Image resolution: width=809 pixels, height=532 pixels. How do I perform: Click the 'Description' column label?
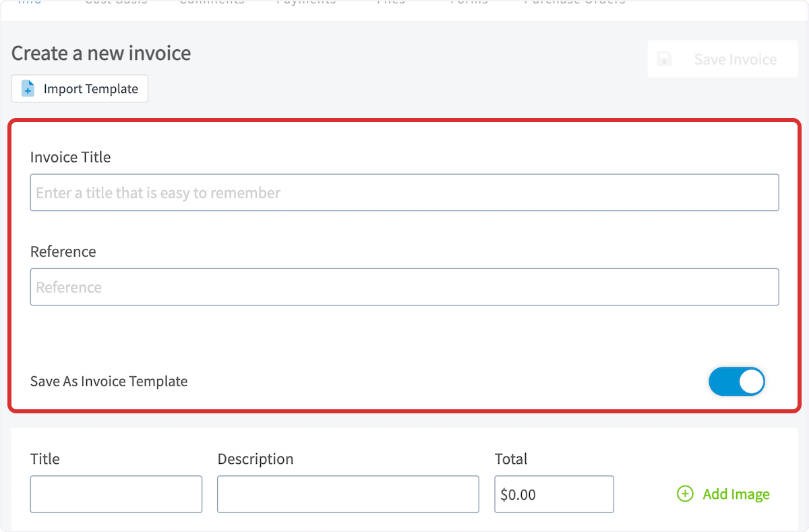click(x=256, y=459)
